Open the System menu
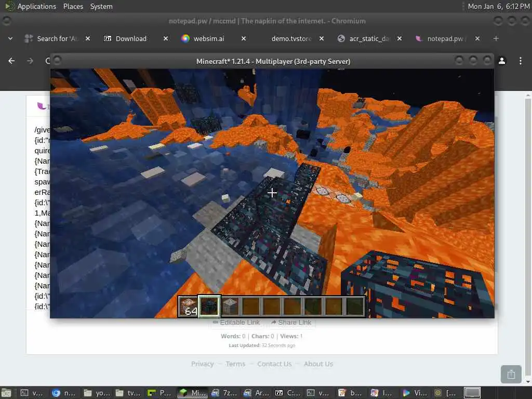 [x=101, y=6]
